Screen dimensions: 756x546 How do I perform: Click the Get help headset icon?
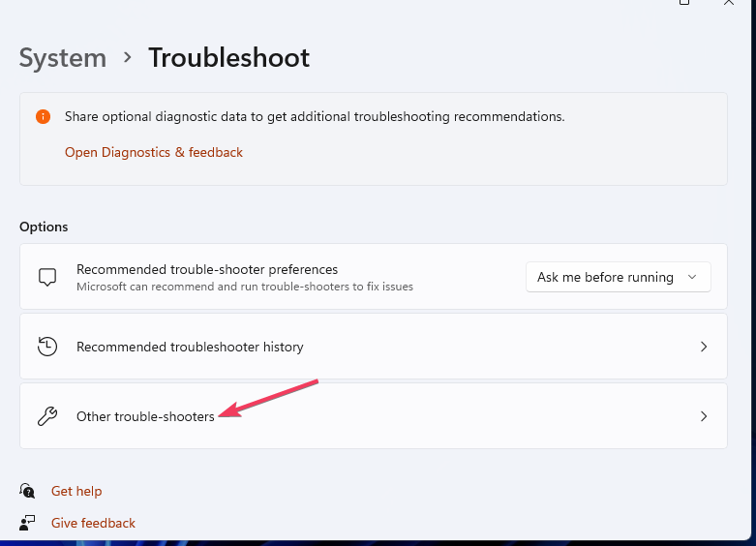pyautogui.click(x=28, y=491)
